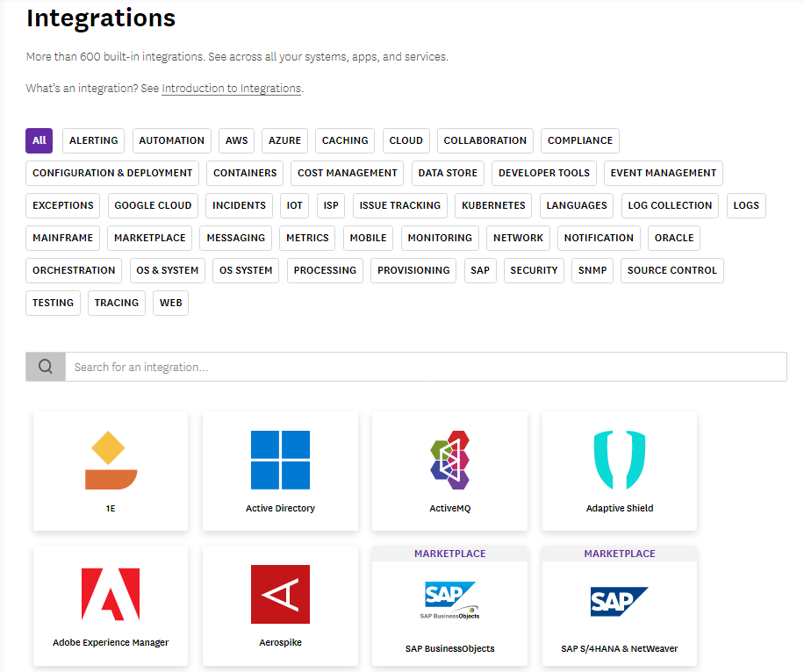
Task: Apply the PROVISIONING filter
Action: pos(413,271)
